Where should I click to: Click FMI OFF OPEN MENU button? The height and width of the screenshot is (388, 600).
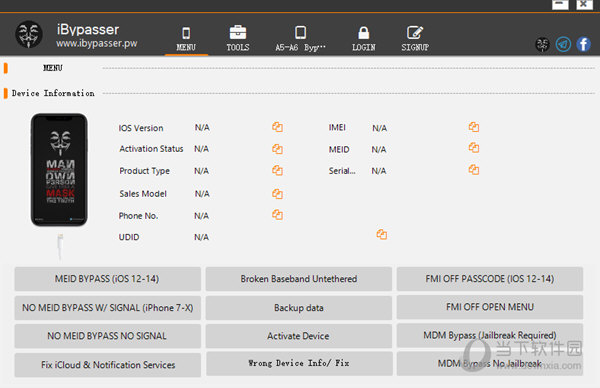pos(490,307)
